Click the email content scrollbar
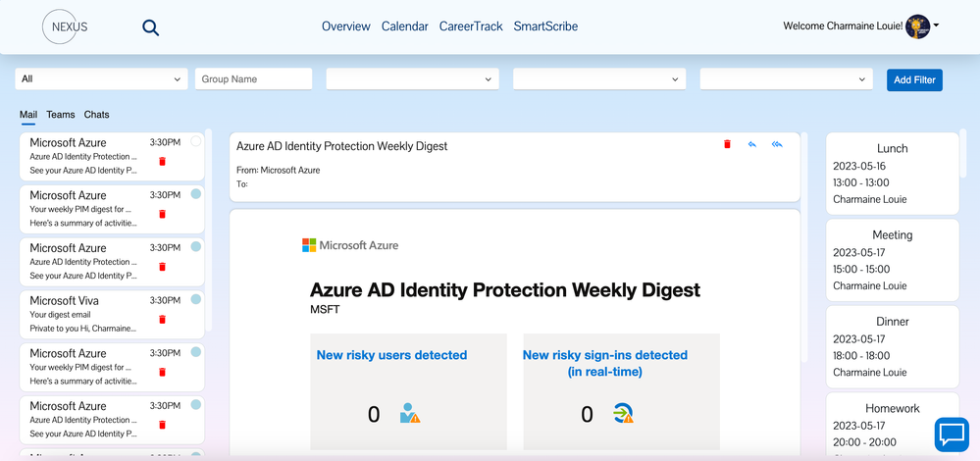 click(x=804, y=247)
